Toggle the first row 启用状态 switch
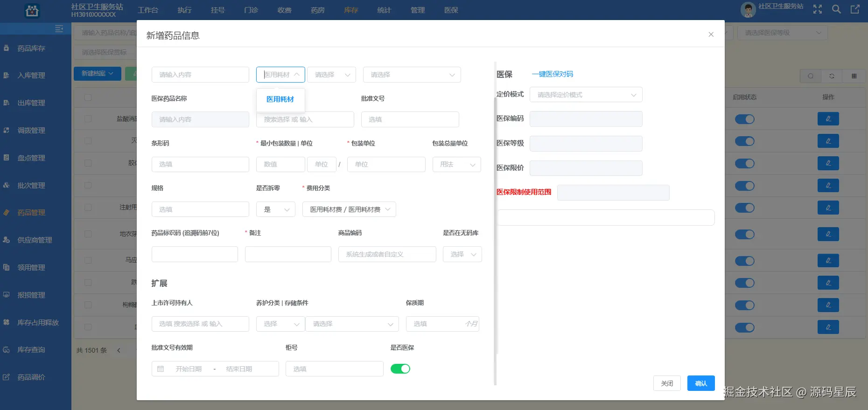This screenshot has width=868, height=410. (745, 119)
